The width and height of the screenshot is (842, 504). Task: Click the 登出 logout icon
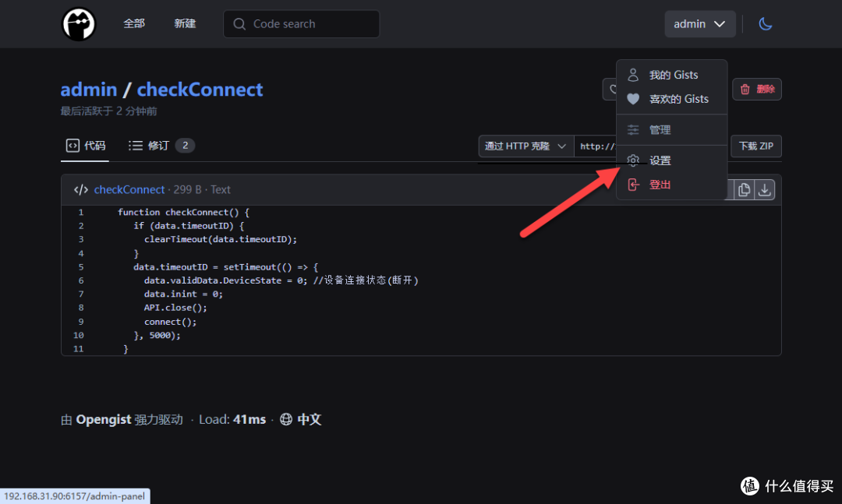pos(633,185)
